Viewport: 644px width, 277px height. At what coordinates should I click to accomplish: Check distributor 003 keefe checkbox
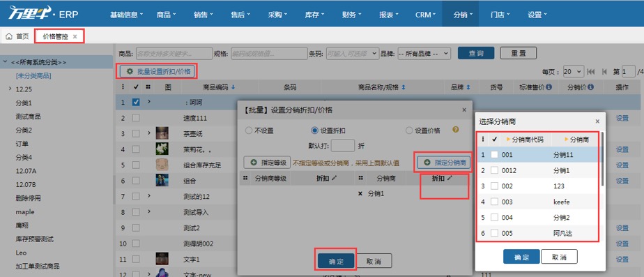(x=495, y=202)
